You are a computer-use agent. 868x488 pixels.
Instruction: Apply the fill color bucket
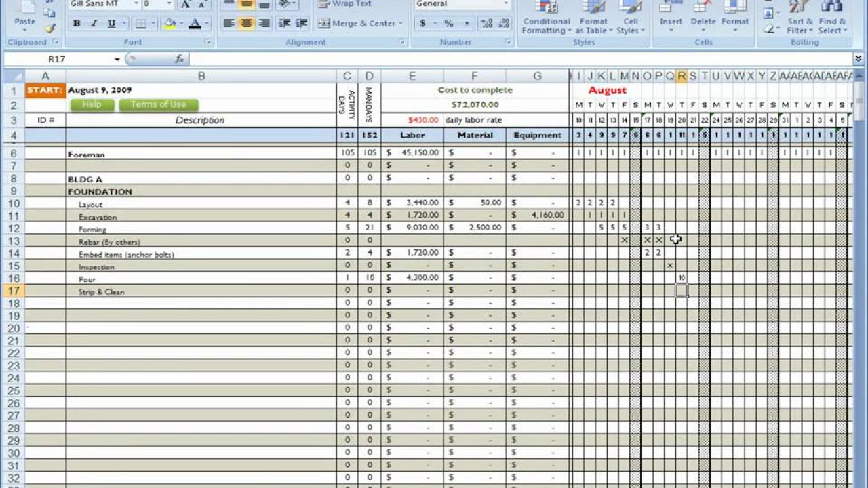[170, 24]
